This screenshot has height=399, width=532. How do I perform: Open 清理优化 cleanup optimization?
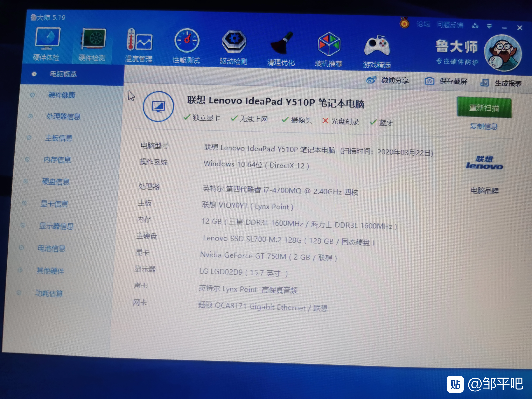281,49
